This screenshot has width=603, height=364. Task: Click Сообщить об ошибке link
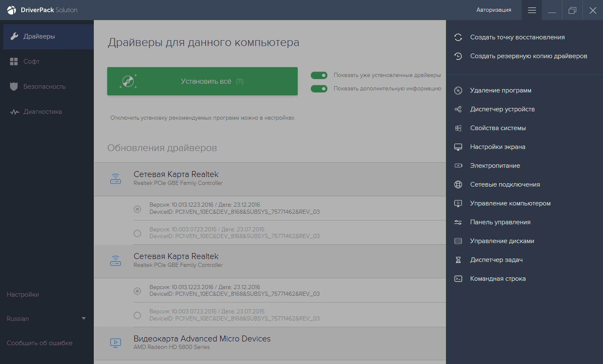[40, 343]
